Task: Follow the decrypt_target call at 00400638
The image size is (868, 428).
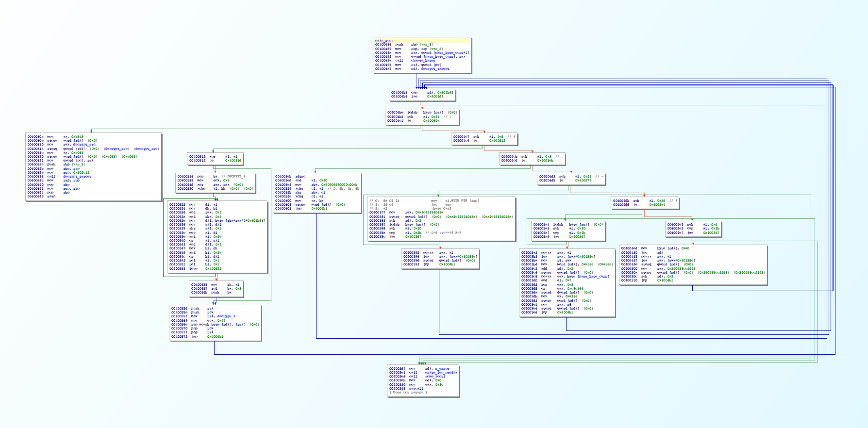Action: tap(77, 177)
